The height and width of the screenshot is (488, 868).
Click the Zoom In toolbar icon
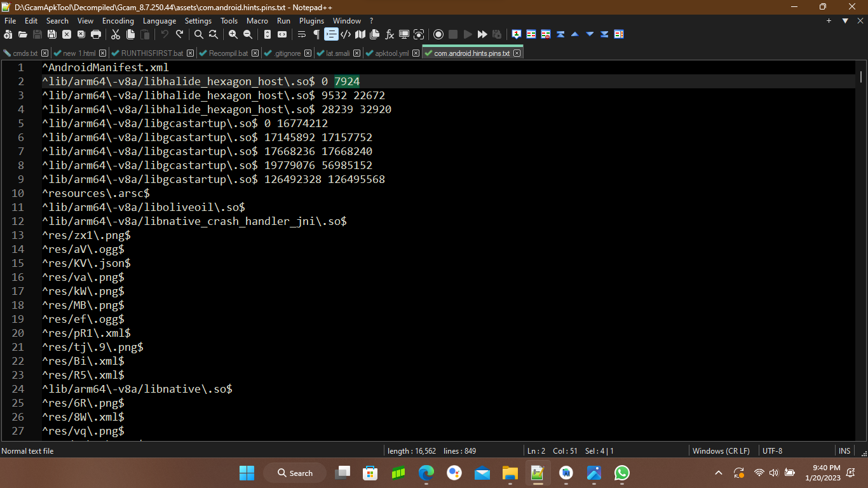(x=233, y=34)
